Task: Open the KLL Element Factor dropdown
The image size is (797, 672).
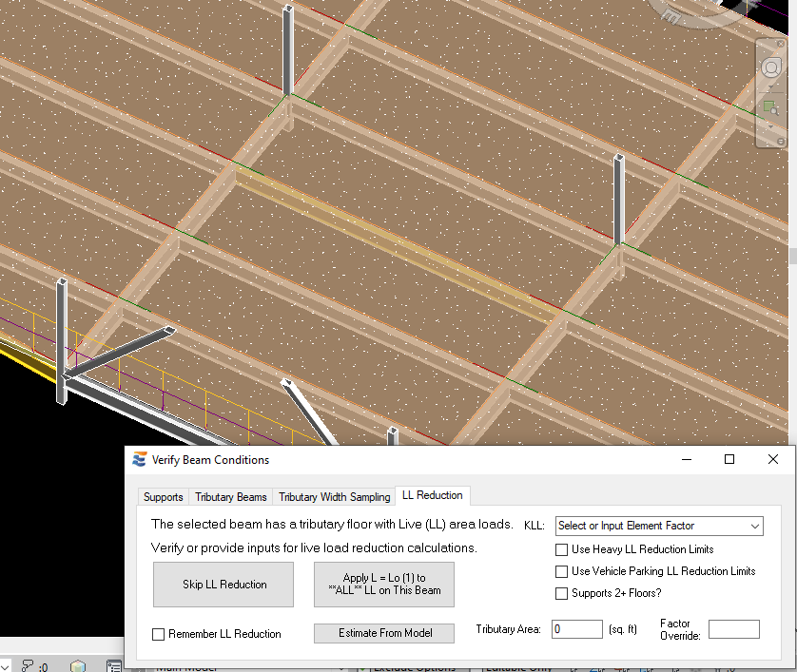Action: tap(659, 526)
